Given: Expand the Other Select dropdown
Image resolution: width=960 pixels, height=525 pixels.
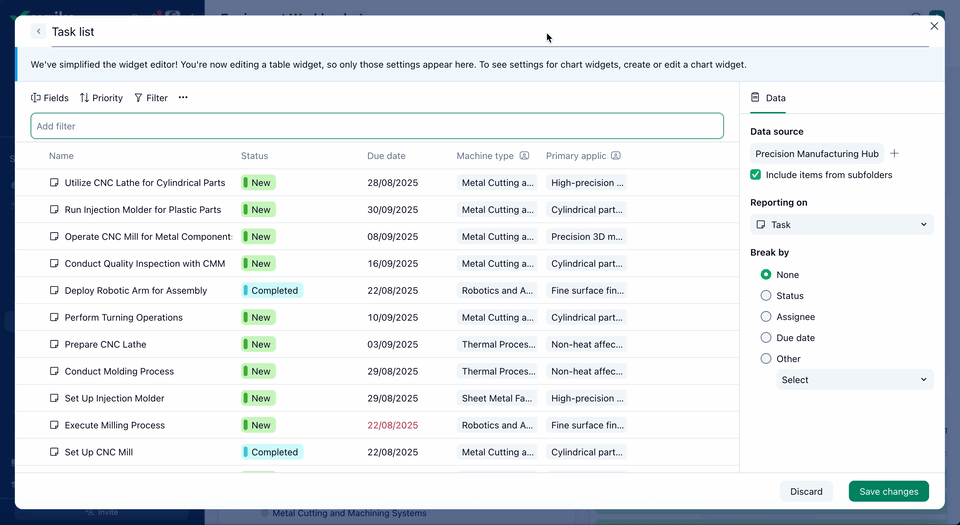Looking at the screenshot, I should (x=854, y=380).
